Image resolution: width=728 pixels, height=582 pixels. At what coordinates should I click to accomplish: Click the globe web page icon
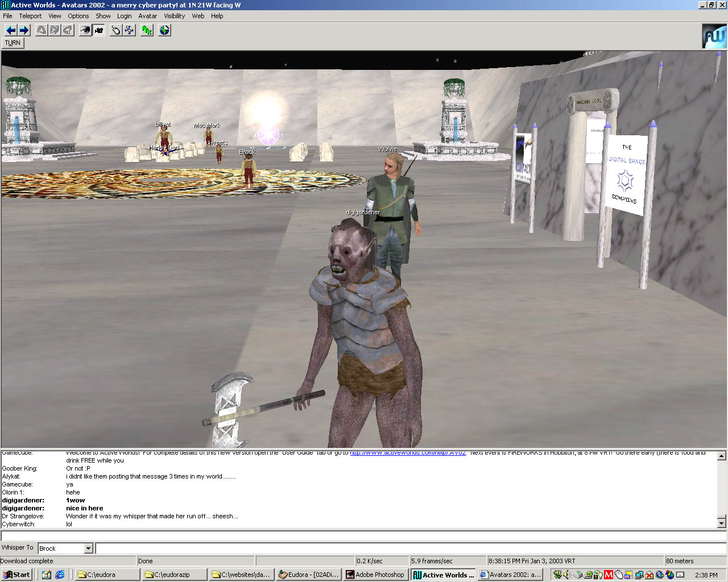coord(164,30)
